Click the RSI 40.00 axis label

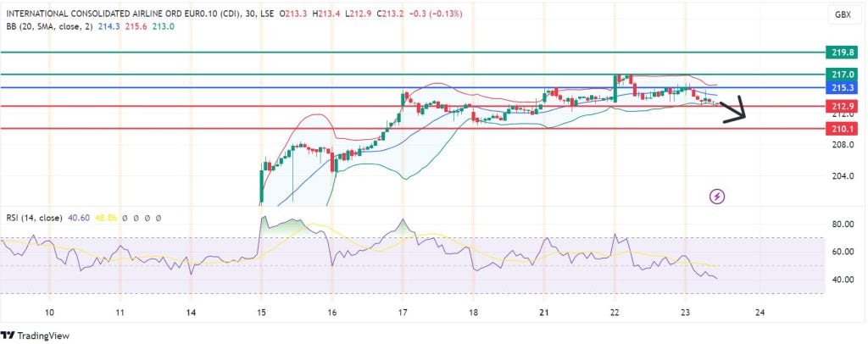844,280
